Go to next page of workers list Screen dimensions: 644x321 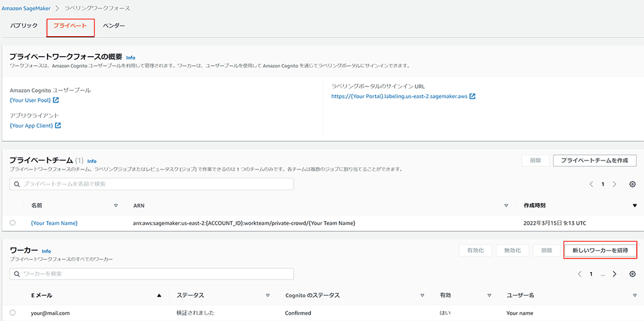click(615, 274)
